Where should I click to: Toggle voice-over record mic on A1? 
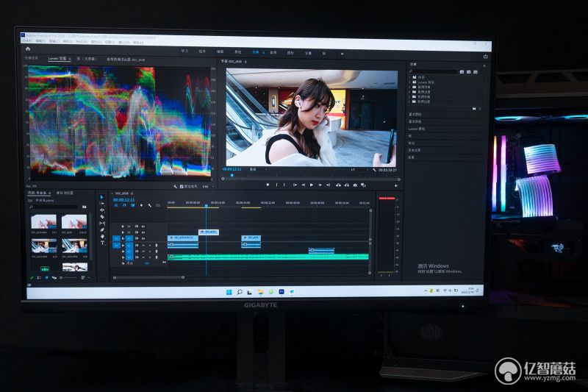(x=157, y=246)
